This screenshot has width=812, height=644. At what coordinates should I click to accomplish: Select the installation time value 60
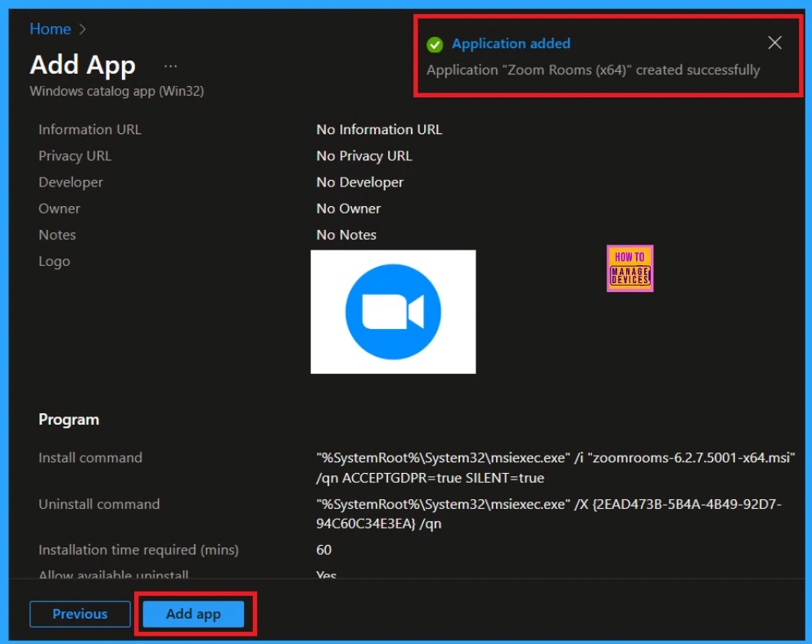coord(323,550)
